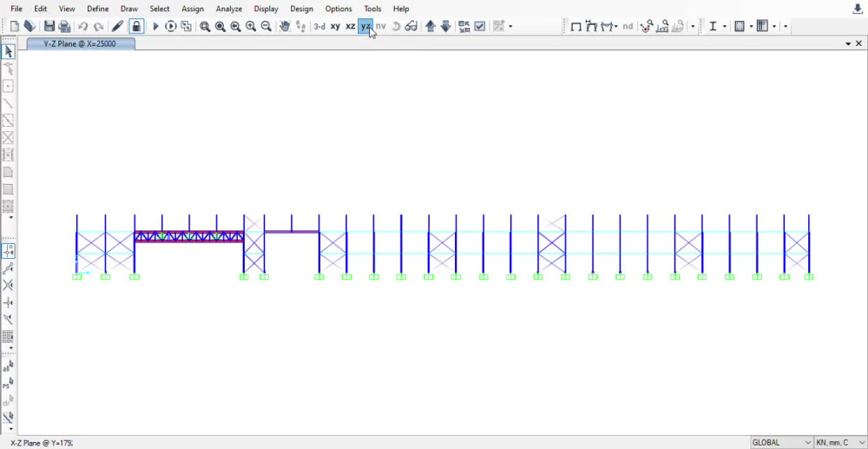868x449 pixels.
Task: Open the dropdown after the Assign magnifier icons
Action: (693, 26)
